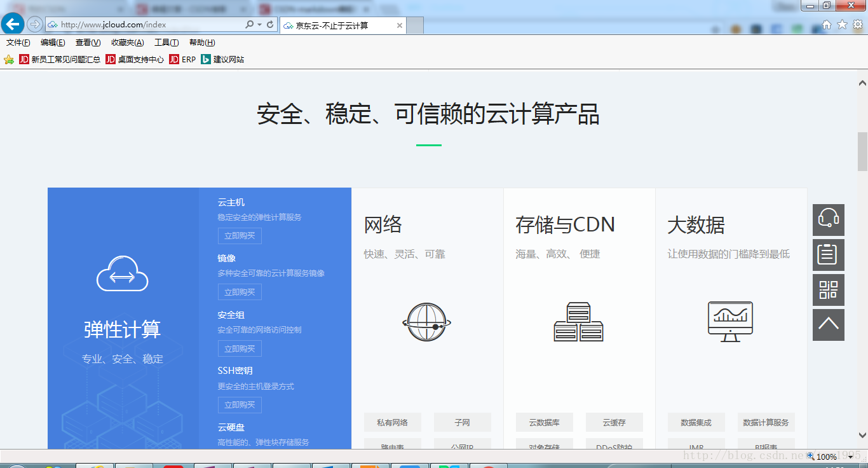This screenshot has height=468, width=868.
Task: Open the Tools gear icon in the browser
Action: [857, 25]
